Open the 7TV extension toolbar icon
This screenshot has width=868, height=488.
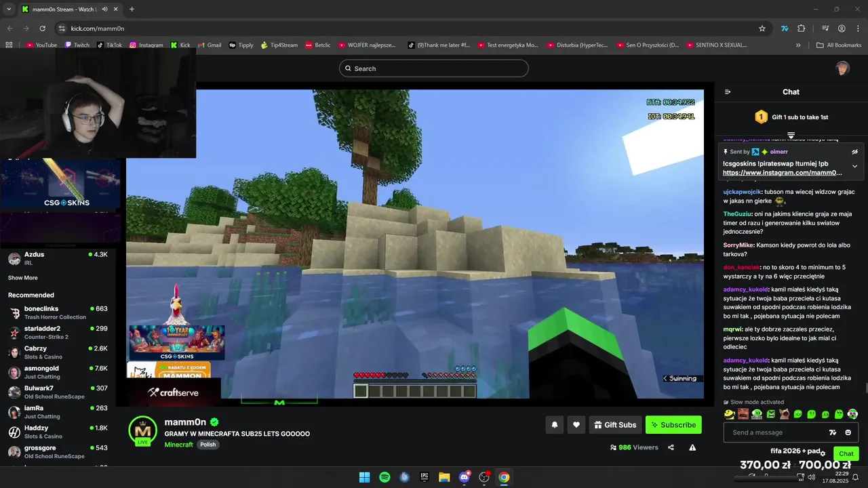[x=785, y=28]
